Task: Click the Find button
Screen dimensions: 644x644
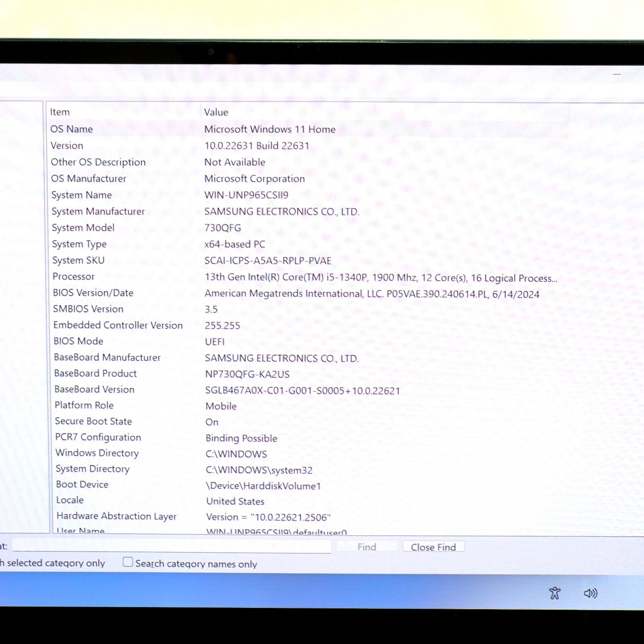Action: pos(367,547)
